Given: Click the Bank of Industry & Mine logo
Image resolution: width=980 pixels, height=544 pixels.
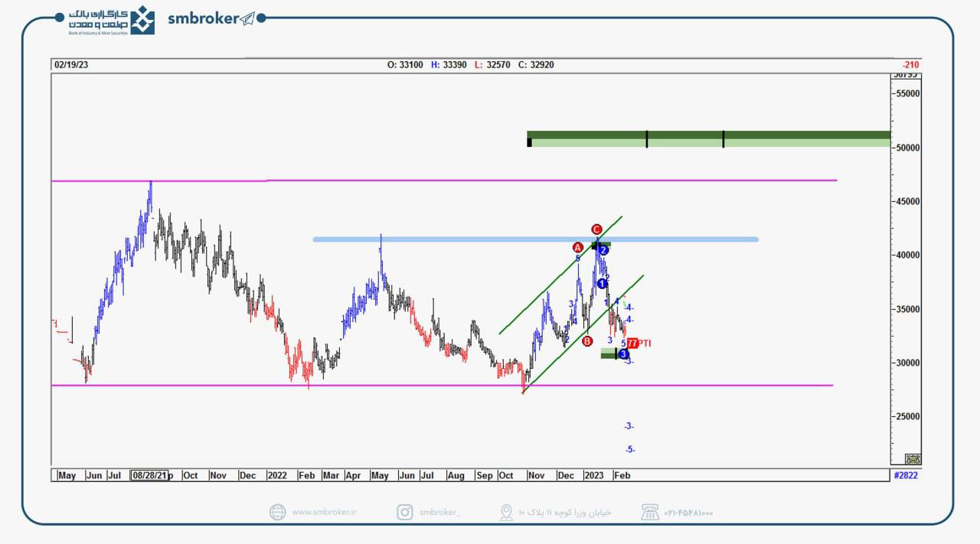Looking at the screenshot, I should [142, 20].
